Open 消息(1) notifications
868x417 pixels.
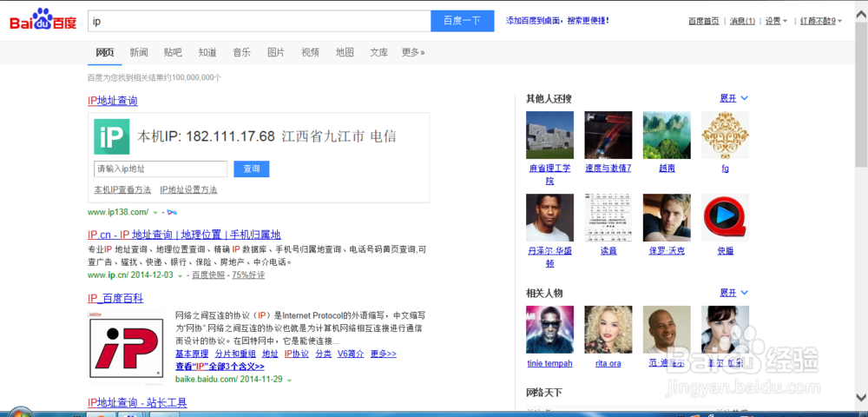tap(742, 21)
